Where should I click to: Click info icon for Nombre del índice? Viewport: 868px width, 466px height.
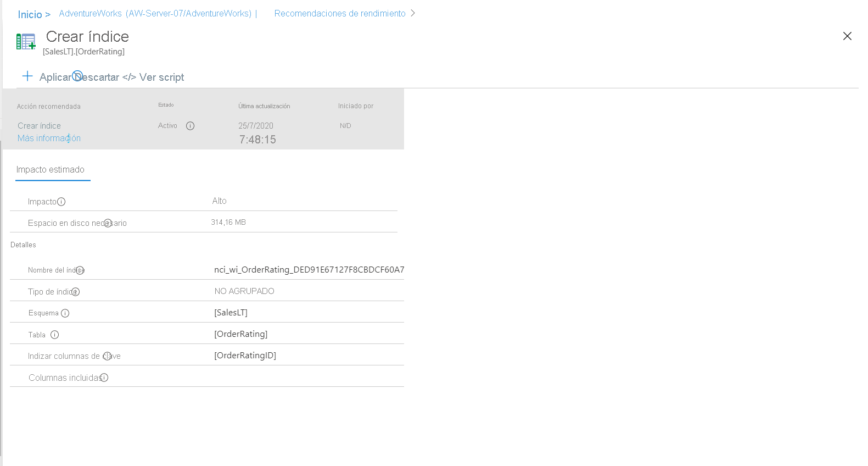80,270
